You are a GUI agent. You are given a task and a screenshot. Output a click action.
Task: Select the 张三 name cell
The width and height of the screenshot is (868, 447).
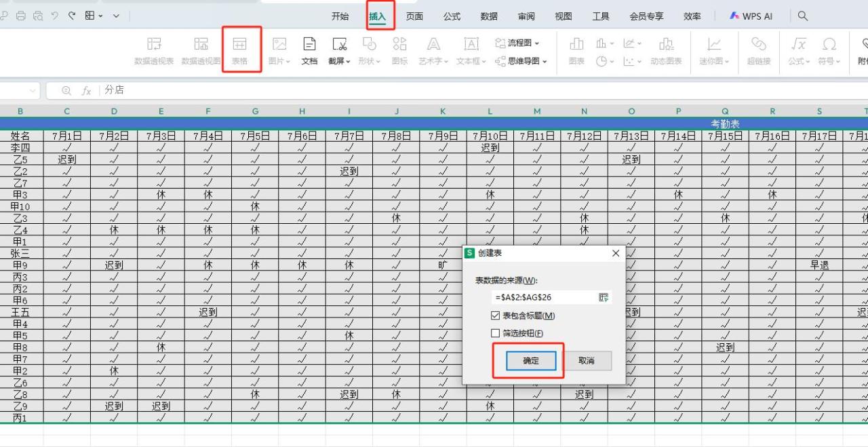pos(20,253)
